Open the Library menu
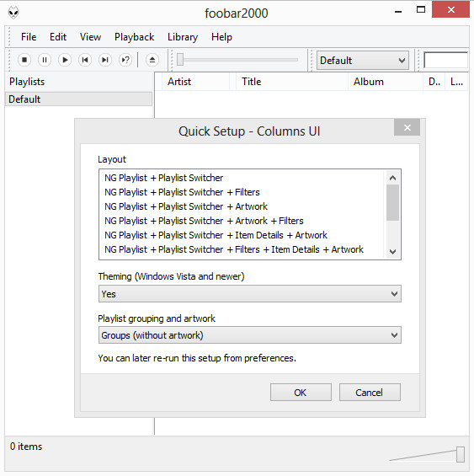Image resolution: width=474 pixels, height=476 pixels. 183,37
